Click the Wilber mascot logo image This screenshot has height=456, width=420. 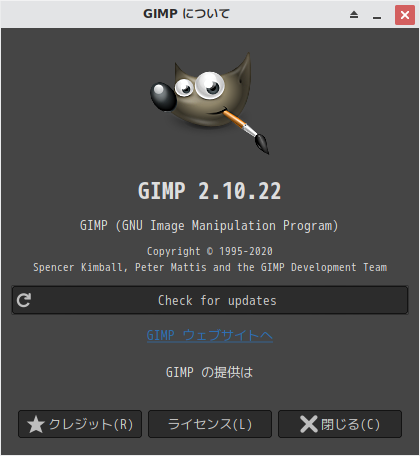[210, 103]
